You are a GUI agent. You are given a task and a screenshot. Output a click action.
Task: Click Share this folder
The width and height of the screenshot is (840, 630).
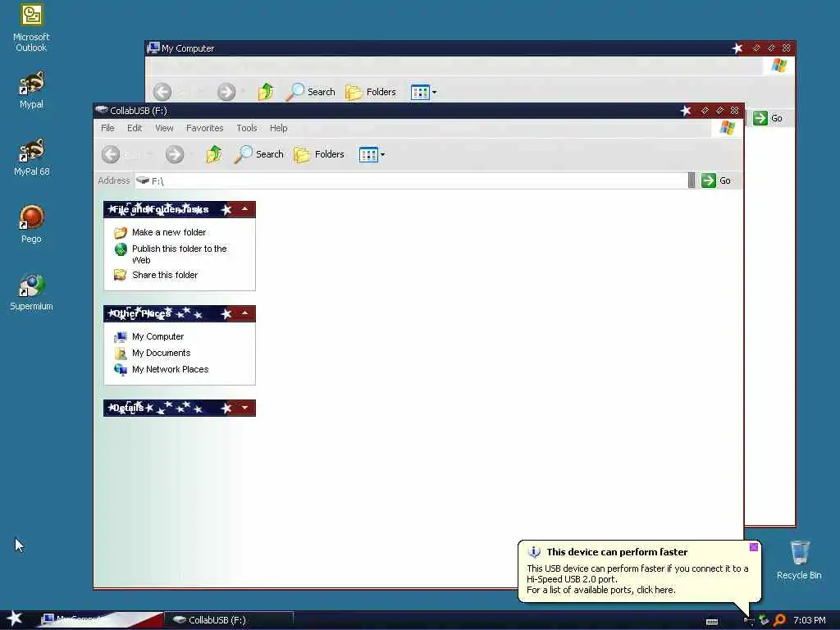coord(165,275)
